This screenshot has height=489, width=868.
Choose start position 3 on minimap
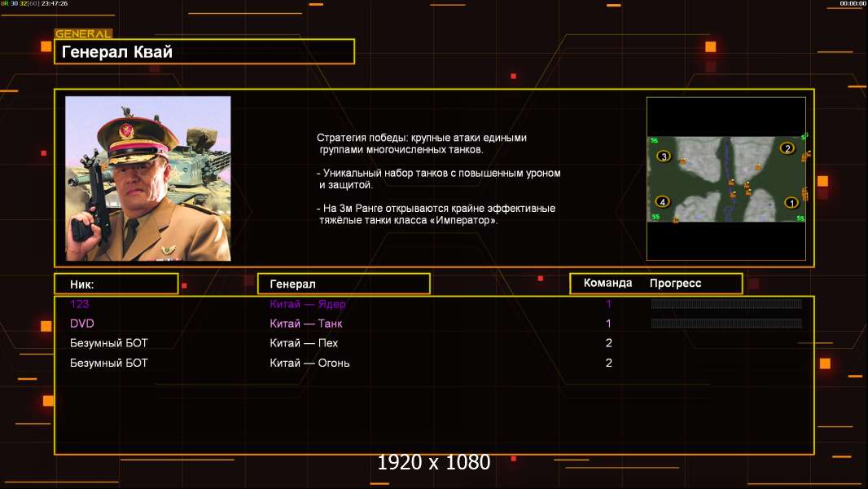click(664, 156)
